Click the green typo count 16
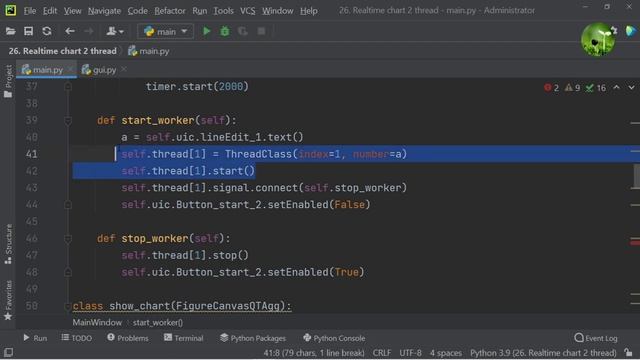This screenshot has width=640, height=360. click(596, 88)
